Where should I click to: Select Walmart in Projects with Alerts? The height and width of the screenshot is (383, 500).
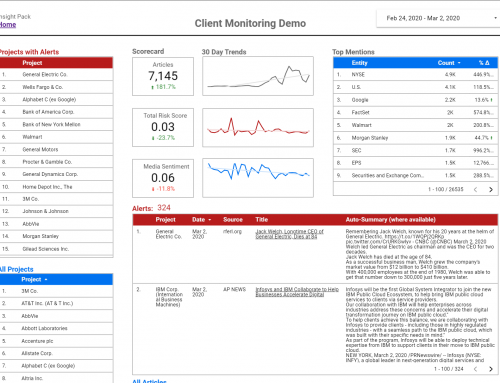coord(56,137)
